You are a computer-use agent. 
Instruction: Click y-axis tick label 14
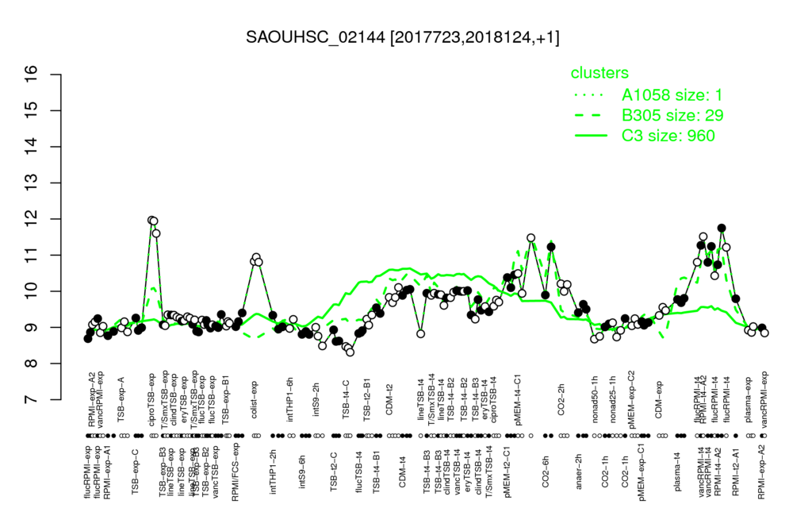(32, 147)
